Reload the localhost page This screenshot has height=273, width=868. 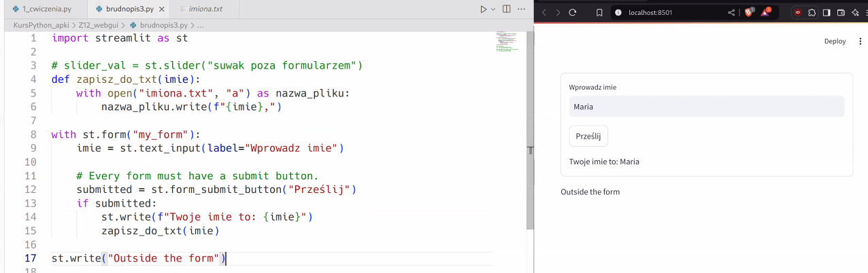573,12
